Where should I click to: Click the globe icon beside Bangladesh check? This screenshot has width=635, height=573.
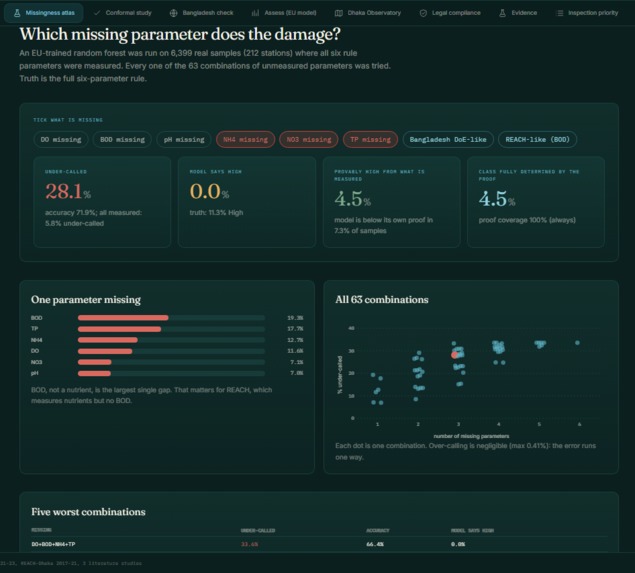[x=173, y=13]
